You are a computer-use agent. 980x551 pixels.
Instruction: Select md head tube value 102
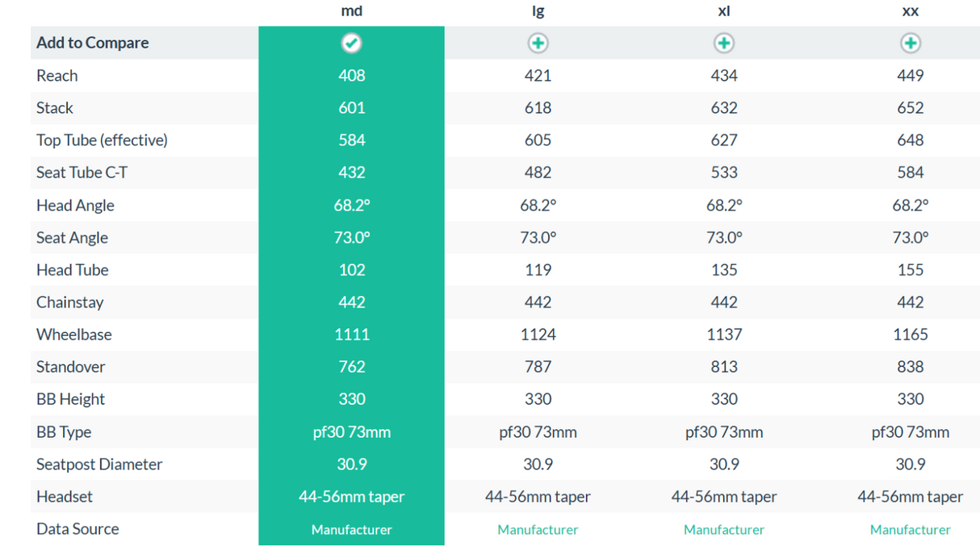pyautogui.click(x=351, y=270)
